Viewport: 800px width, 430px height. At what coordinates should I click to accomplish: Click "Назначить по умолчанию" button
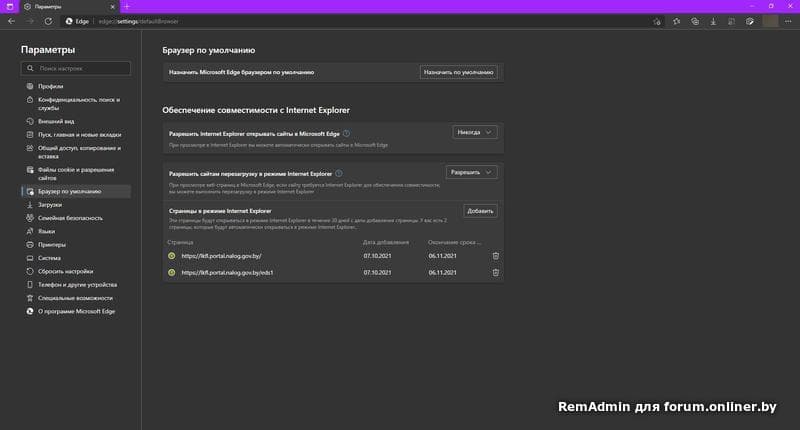pos(458,72)
